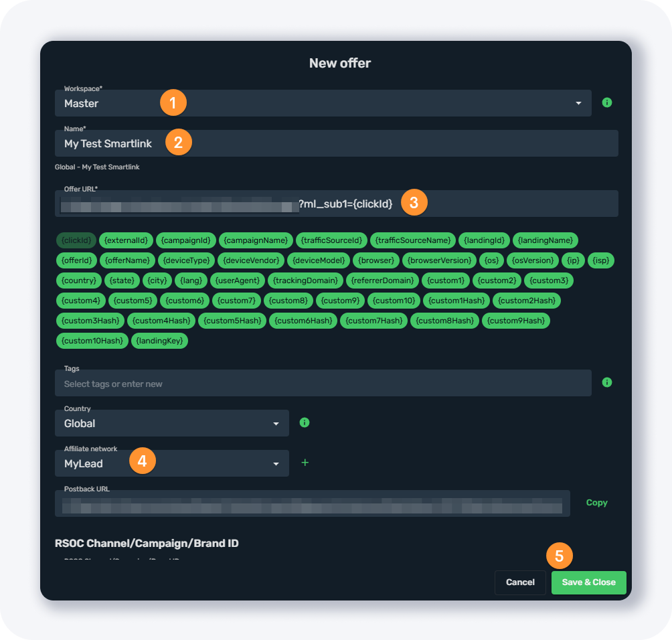Insert the {landingKey} token
Screen dimensions: 672x640
tap(160, 341)
